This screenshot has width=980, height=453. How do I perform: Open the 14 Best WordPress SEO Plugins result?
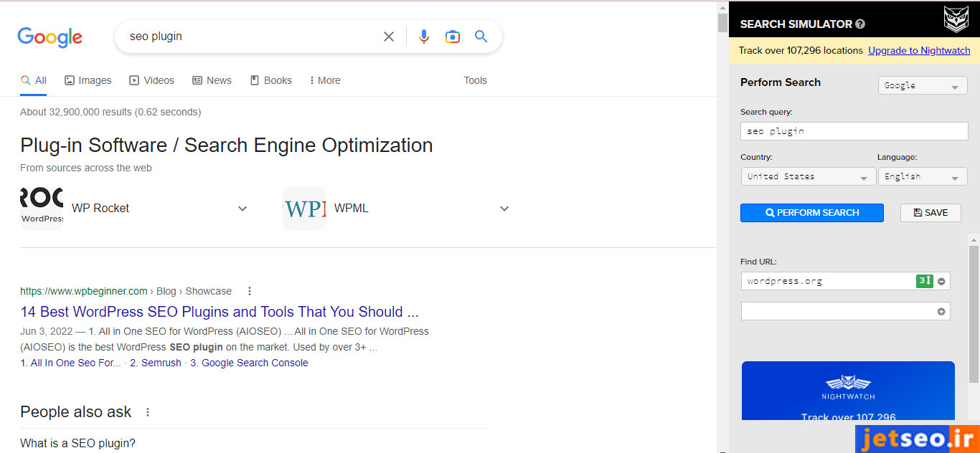coord(220,312)
